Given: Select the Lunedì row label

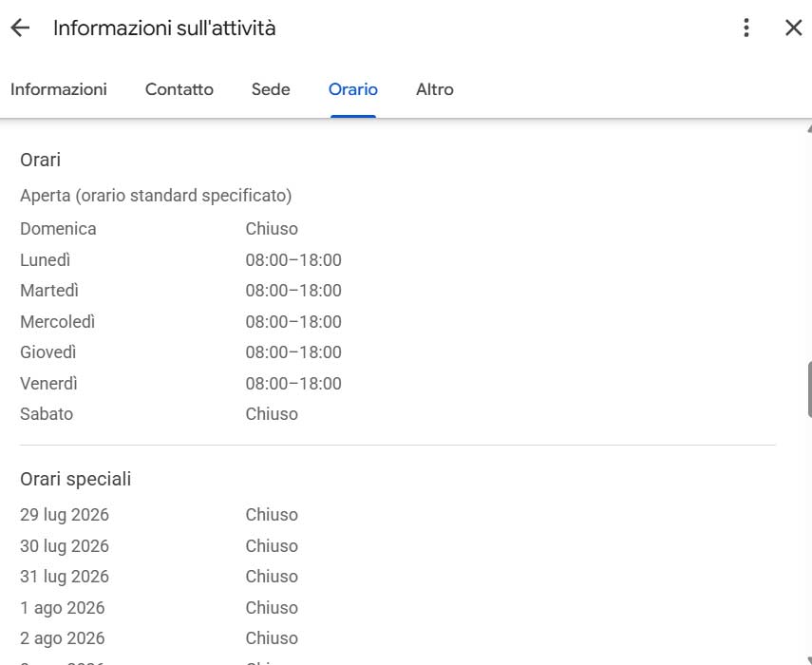Looking at the screenshot, I should [45, 259].
